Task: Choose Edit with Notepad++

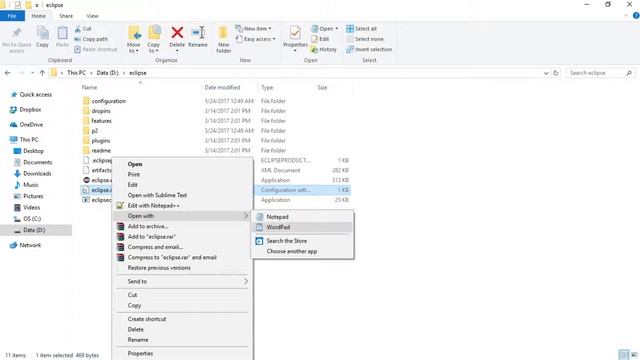Action: coord(153,206)
